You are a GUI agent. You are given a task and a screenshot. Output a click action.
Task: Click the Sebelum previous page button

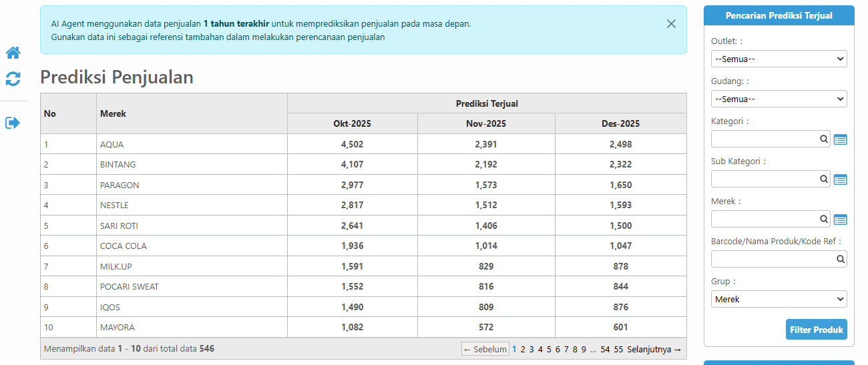click(485, 349)
